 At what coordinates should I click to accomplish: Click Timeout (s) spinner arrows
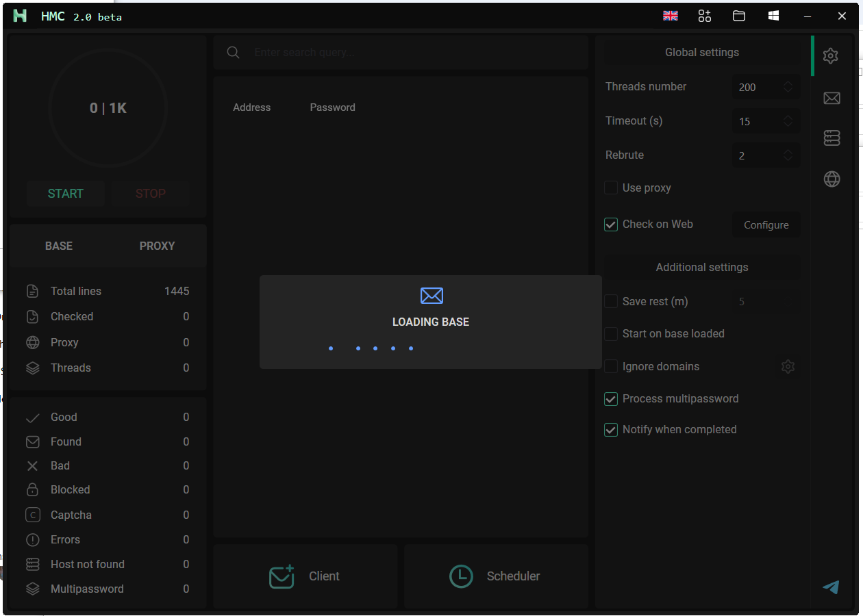[x=788, y=121]
